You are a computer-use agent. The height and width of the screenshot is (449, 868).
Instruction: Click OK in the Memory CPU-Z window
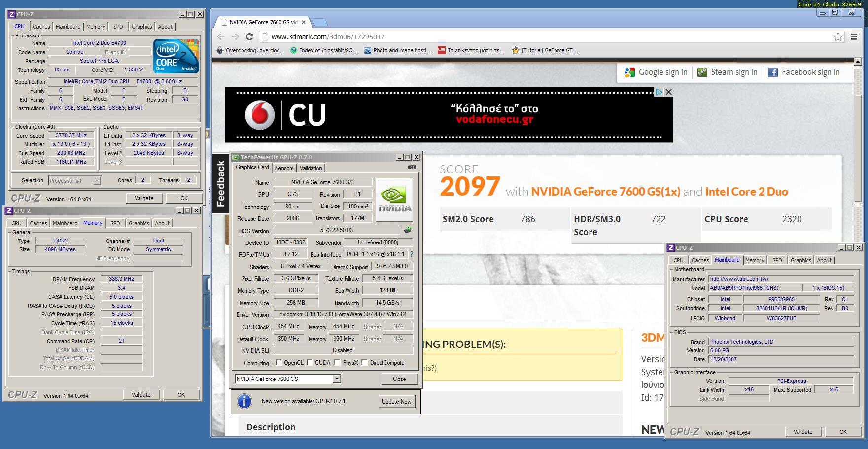181,395
